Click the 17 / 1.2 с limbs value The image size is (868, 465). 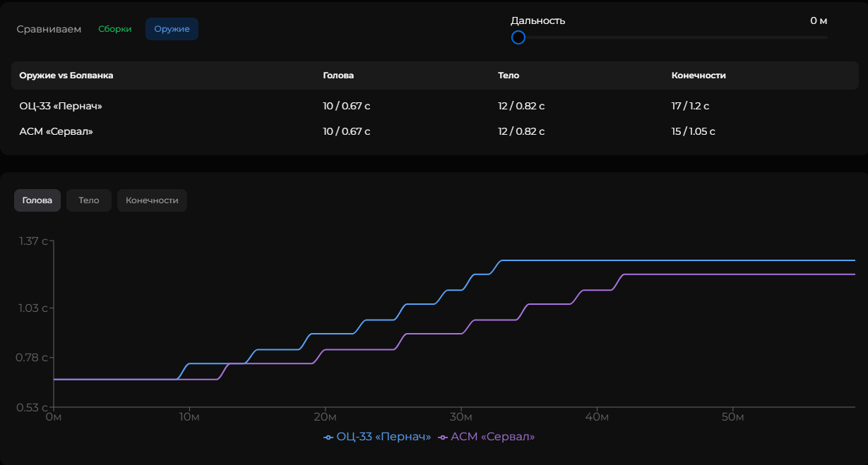click(690, 106)
